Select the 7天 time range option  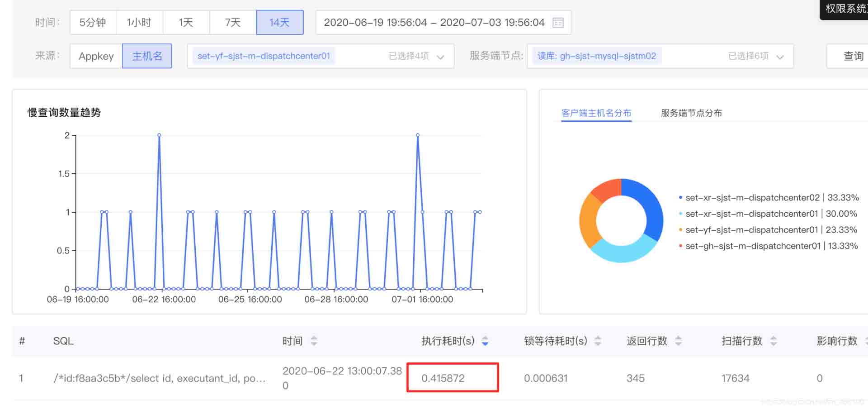[232, 23]
